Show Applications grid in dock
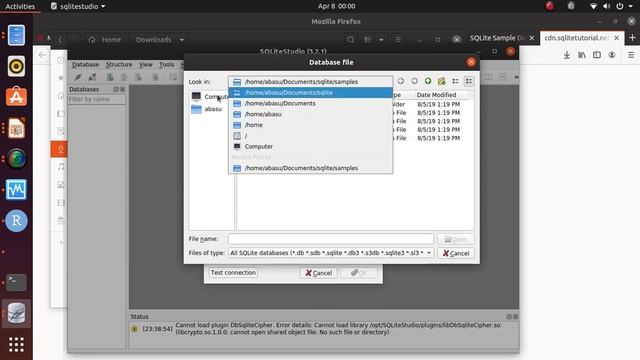640x360 pixels. pos(16,344)
